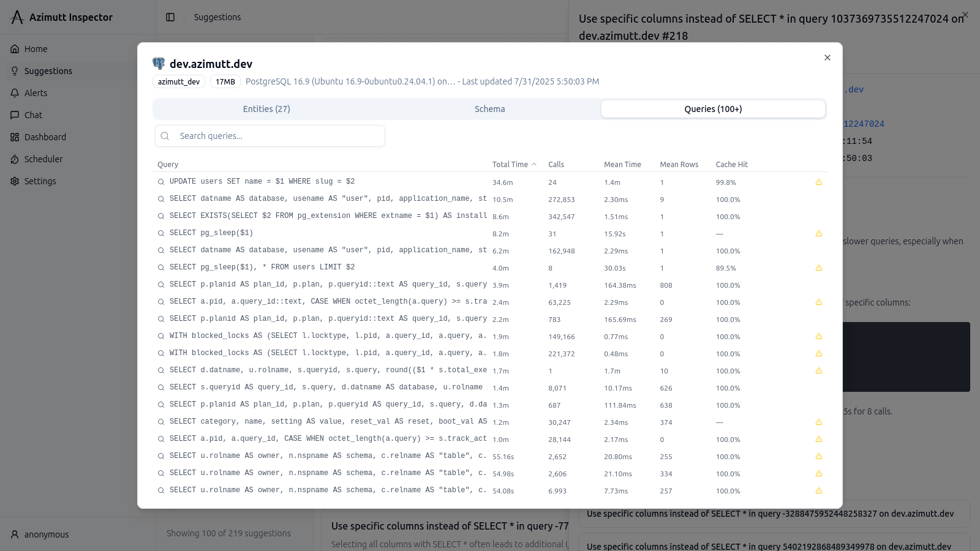The width and height of the screenshot is (980, 551).
Task: Sort queries by Calls column
Action: point(556,165)
